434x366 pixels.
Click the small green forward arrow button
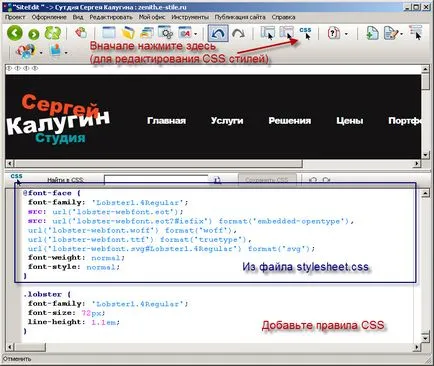pyautogui.click(x=34, y=34)
